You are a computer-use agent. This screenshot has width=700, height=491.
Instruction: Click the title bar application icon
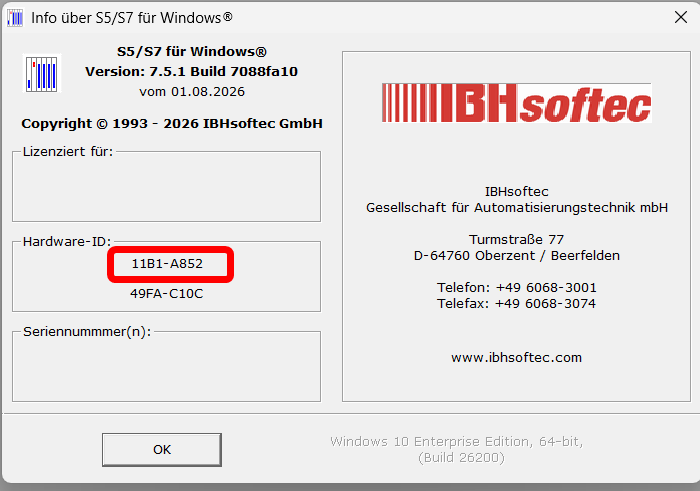pyautogui.click(x=15, y=18)
